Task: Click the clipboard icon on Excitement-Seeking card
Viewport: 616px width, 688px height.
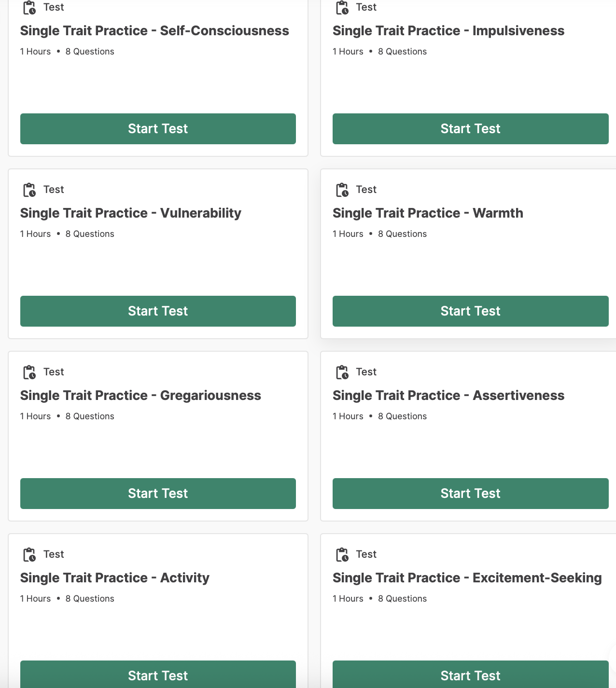Action: [342, 555]
